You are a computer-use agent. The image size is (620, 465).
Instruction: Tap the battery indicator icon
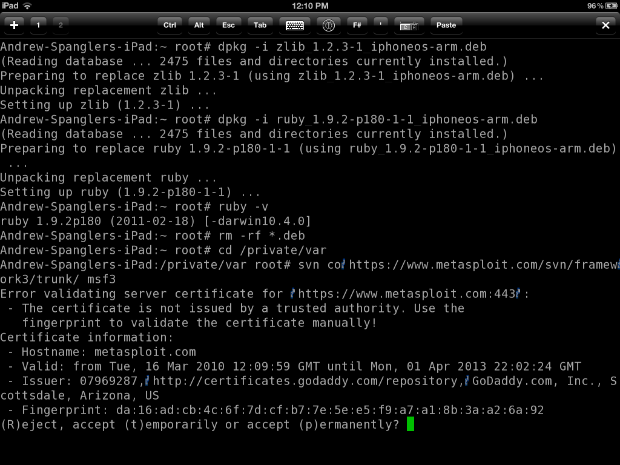(x=607, y=5)
